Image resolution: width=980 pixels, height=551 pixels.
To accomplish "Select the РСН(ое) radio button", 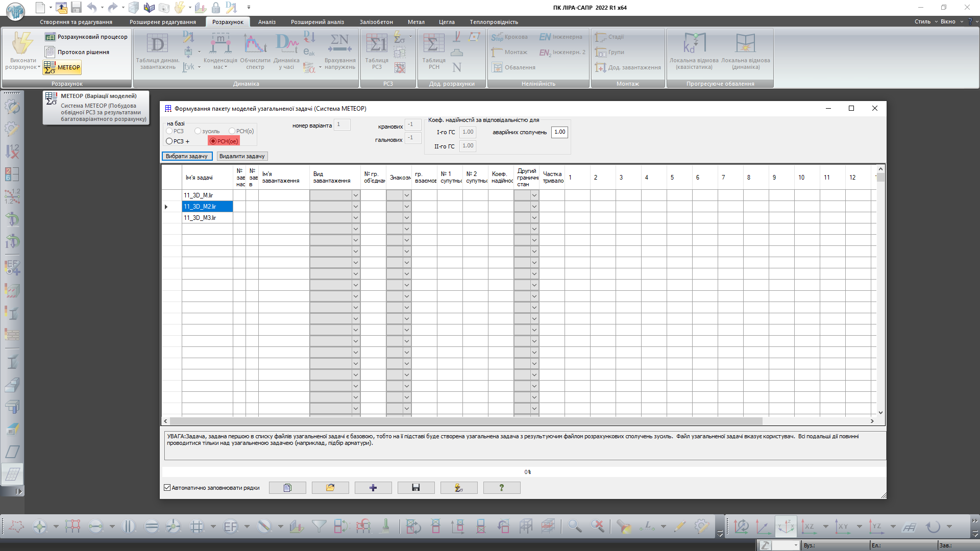I will tap(213, 141).
